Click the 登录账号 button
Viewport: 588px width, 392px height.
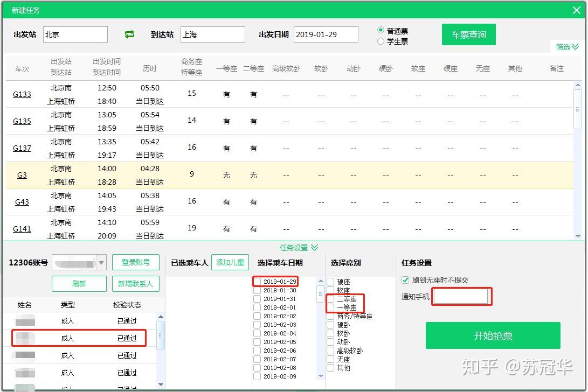click(136, 262)
